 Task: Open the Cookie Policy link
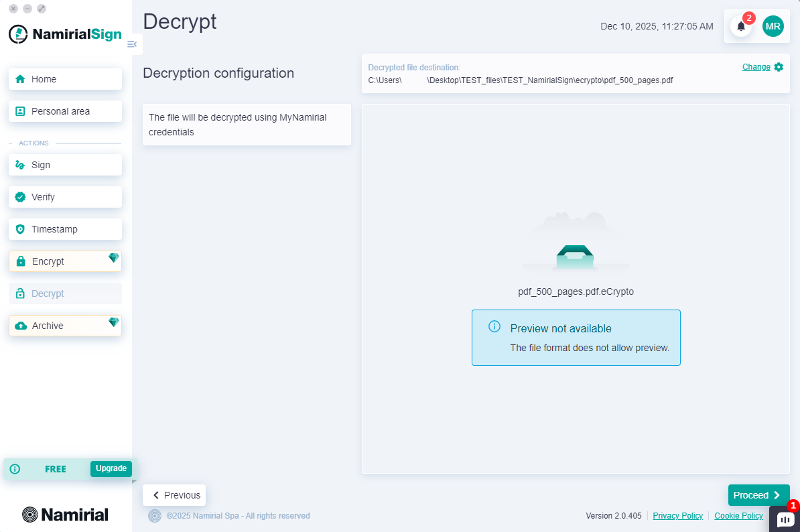[x=738, y=516]
